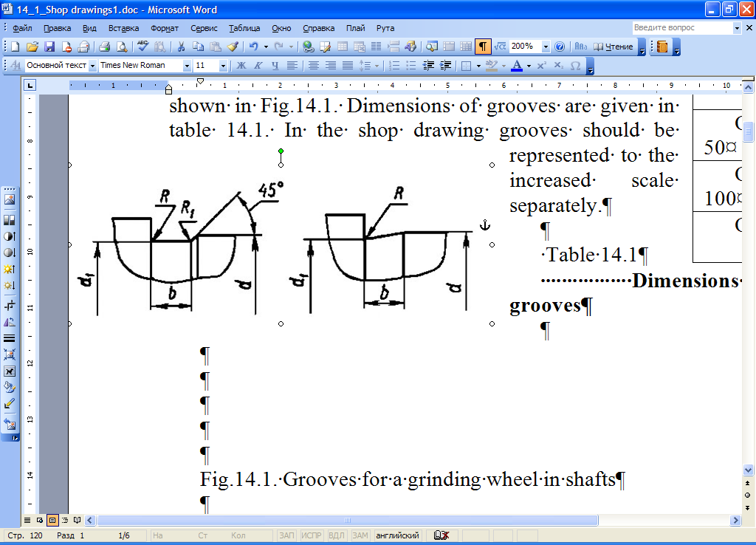The height and width of the screenshot is (545, 756).
Task: Expand the borders dropdown arrow
Action: [x=478, y=66]
